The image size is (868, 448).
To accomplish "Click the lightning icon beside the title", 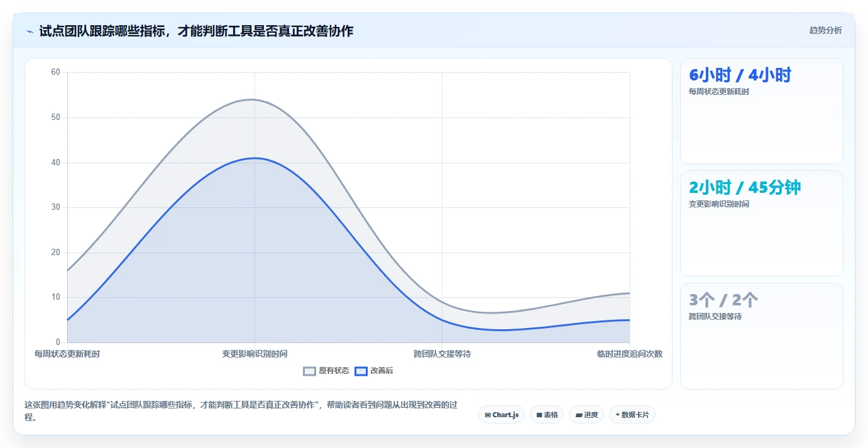I will [x=30, y=31].
